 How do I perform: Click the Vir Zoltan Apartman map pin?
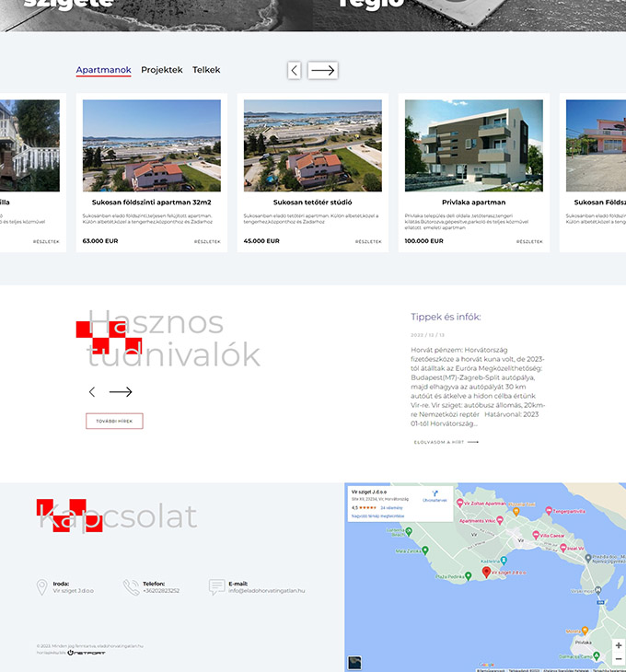pos(459,503)
